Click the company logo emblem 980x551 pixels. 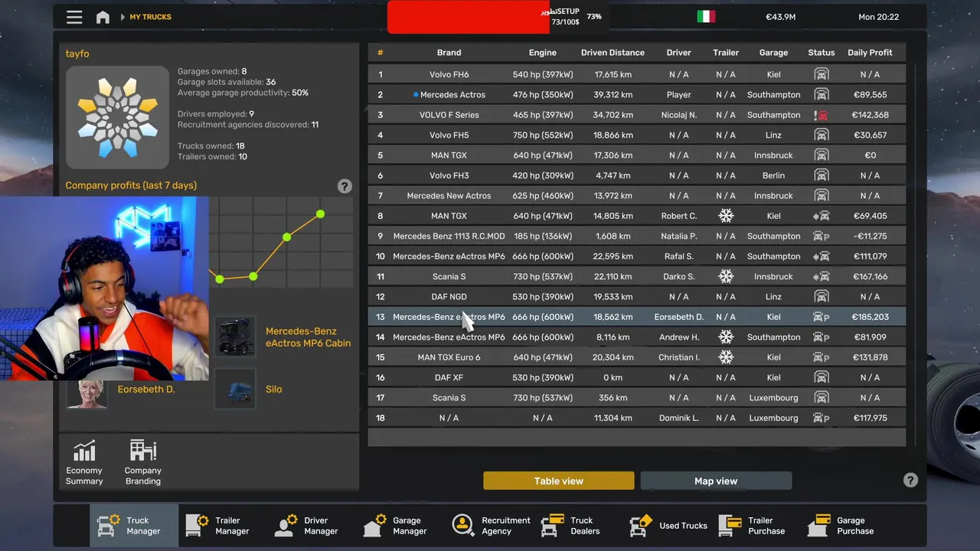[117, 117]
